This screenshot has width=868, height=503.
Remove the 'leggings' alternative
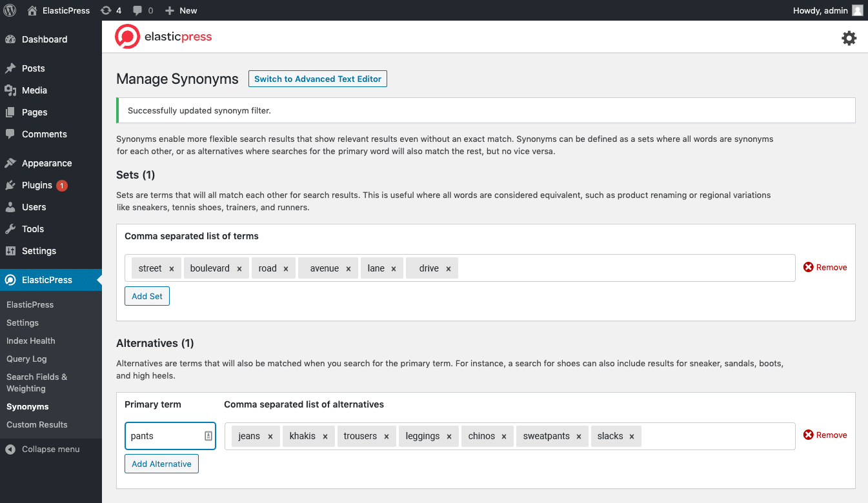[449, 437]
